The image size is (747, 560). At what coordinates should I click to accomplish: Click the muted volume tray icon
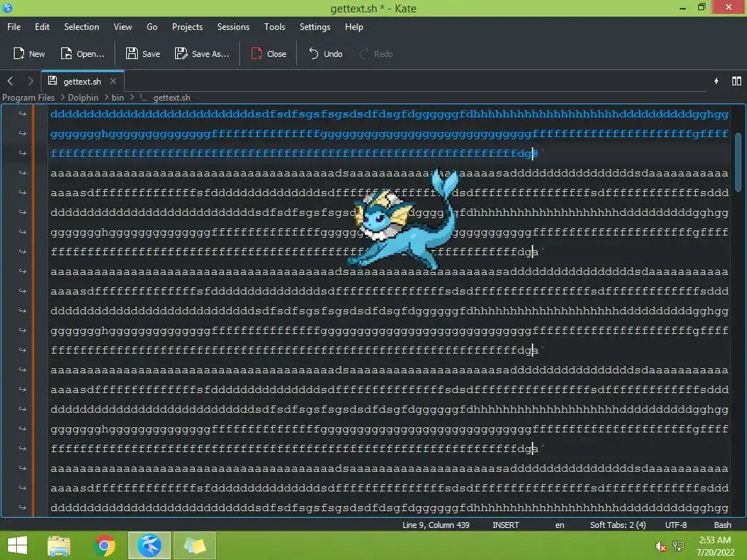(x=660, y=546)
